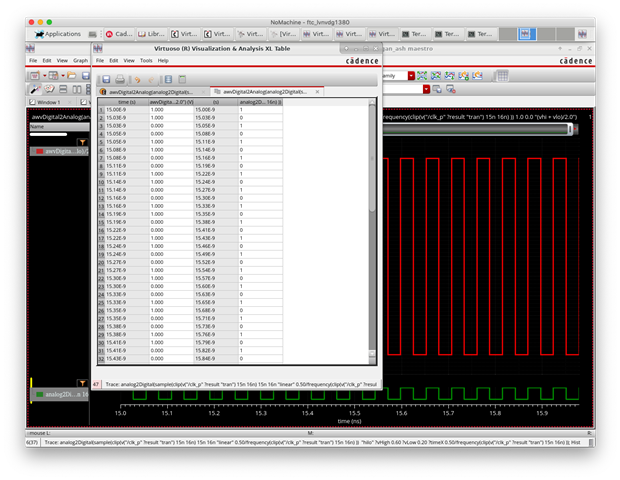This screenshot has width=620, height=480.
Task: Switch to the first awvDigital2Analog table tab
Action: [x=154, y=92]
